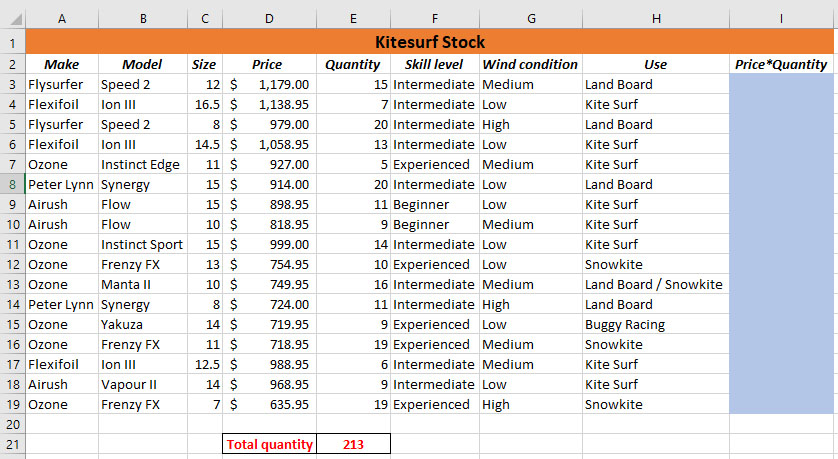Select column I header
838x459 pixels.
(781, 19)
